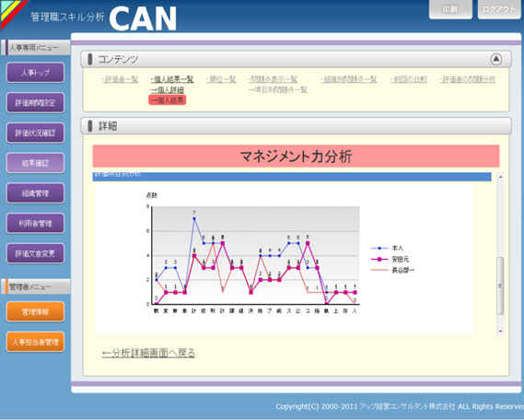Open the 問題点表示一覧 link

point(273,79)
